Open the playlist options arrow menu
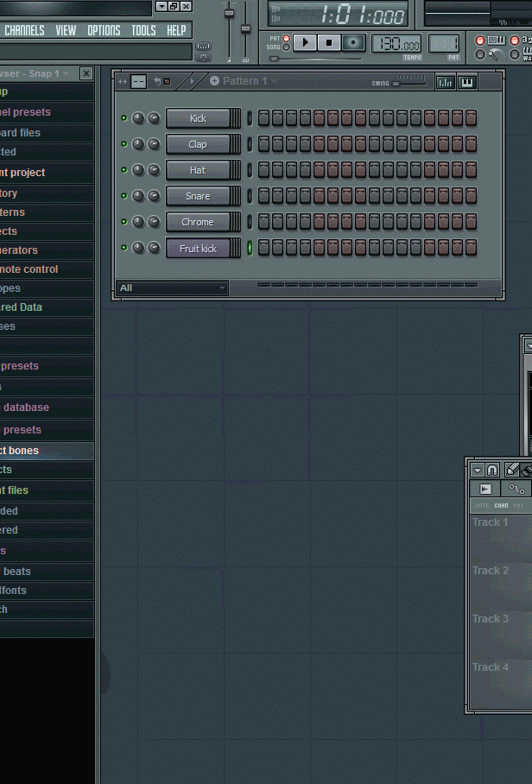 tap(478, 470)
